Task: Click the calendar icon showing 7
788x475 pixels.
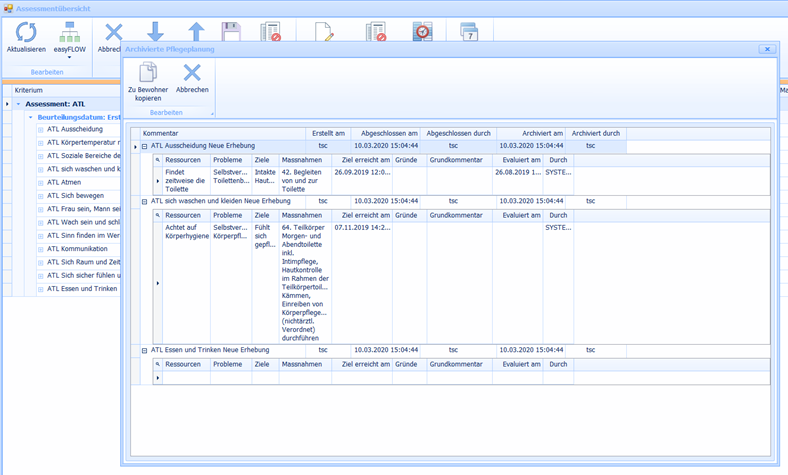Action: [470, 32]
